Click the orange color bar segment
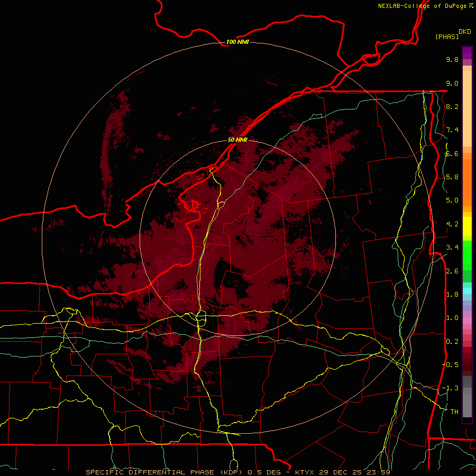Viewport: 476px width, 476px height. coord(467,182)
